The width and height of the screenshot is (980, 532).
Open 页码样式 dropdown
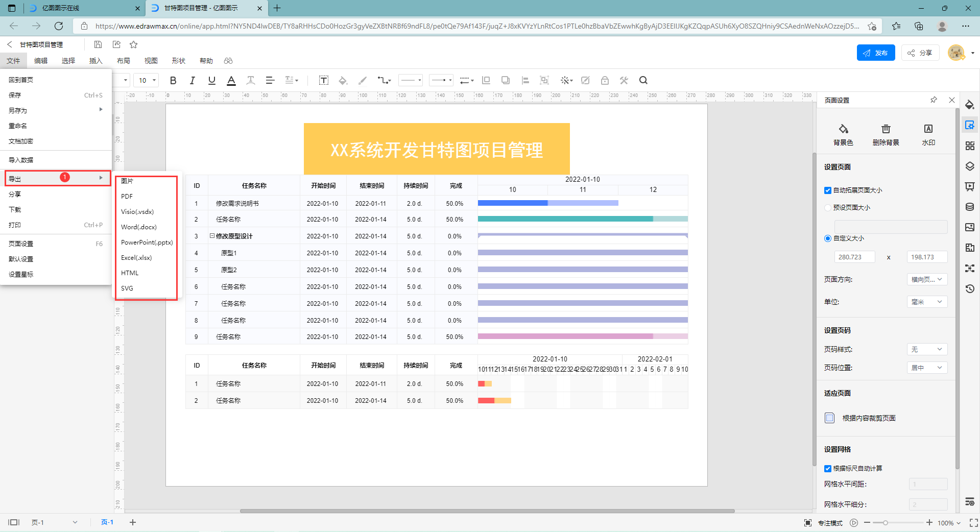[x=927, y=349]
